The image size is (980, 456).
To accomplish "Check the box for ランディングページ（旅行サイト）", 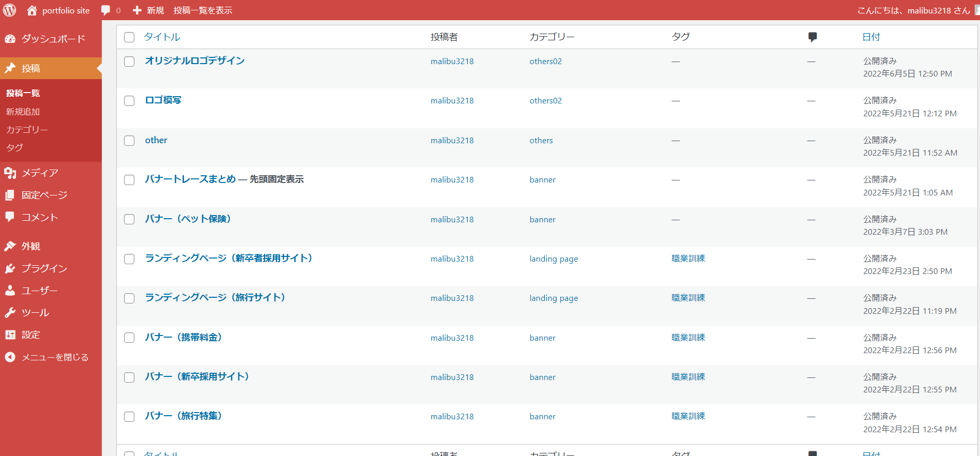I will tap(129, 298).
